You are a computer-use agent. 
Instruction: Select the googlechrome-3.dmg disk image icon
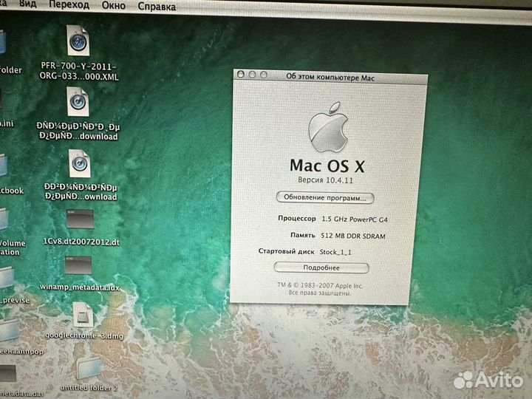(83, 316)
